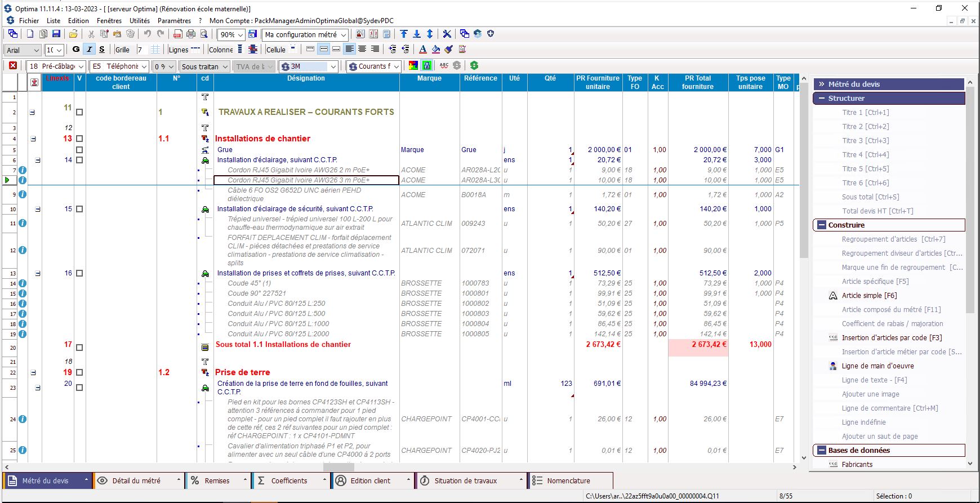
Task: Click Fabricants under Bases de données
Action: pyautogui.click(x=857, y=465)
